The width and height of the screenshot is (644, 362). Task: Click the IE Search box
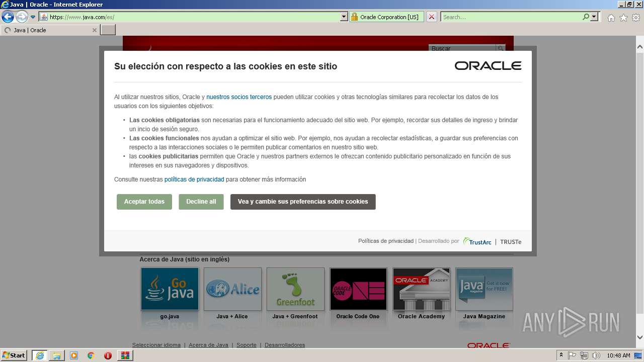(512, 17)
